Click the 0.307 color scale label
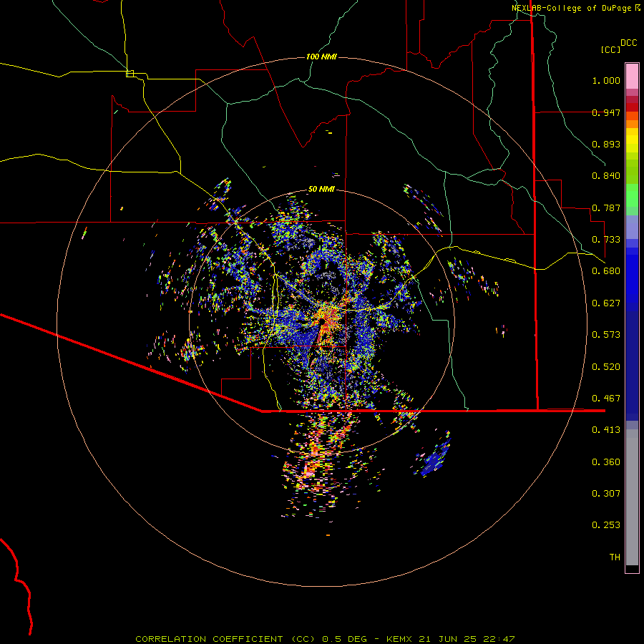This screenshot has height=644, width=644. tap(606, 494)
